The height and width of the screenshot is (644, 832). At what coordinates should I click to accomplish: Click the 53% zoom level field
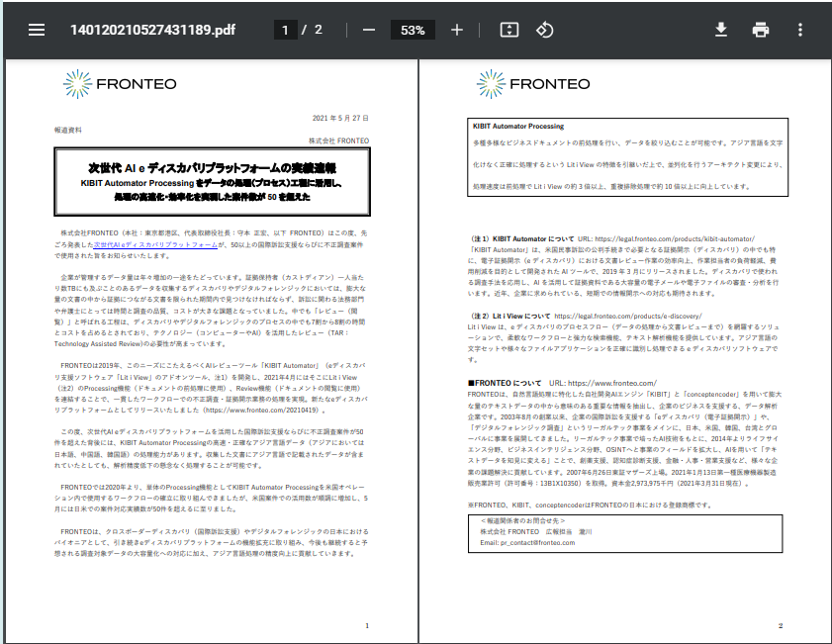coord(413,30)
